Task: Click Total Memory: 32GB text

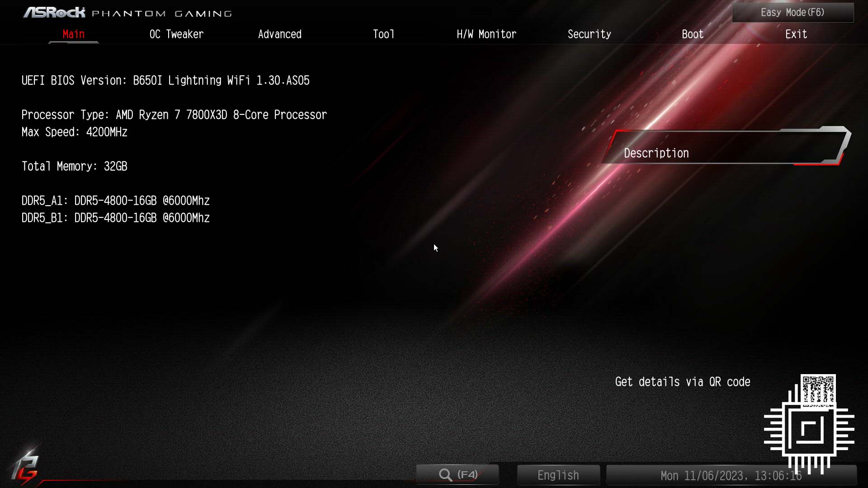Action: pos(75,166)
